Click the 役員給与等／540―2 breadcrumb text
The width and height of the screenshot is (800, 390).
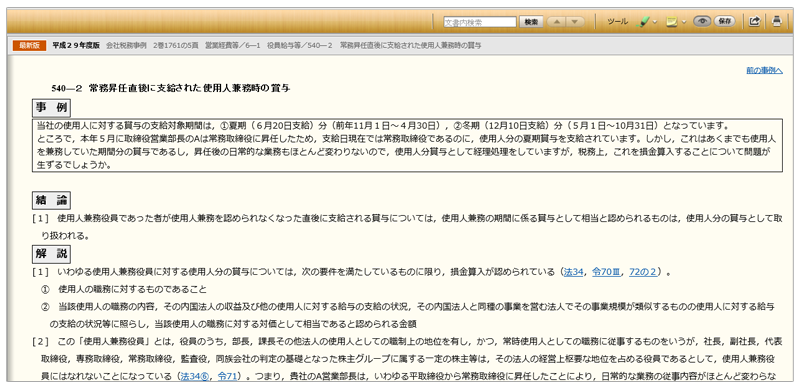[x=299, y=45]
